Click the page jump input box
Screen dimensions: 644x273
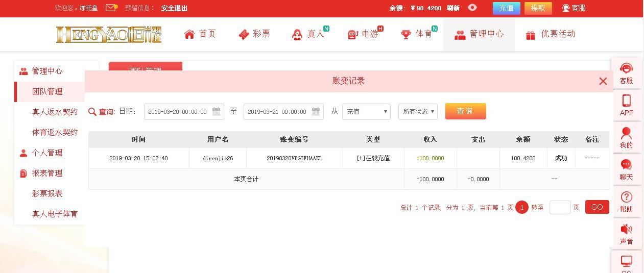(560, 207)
